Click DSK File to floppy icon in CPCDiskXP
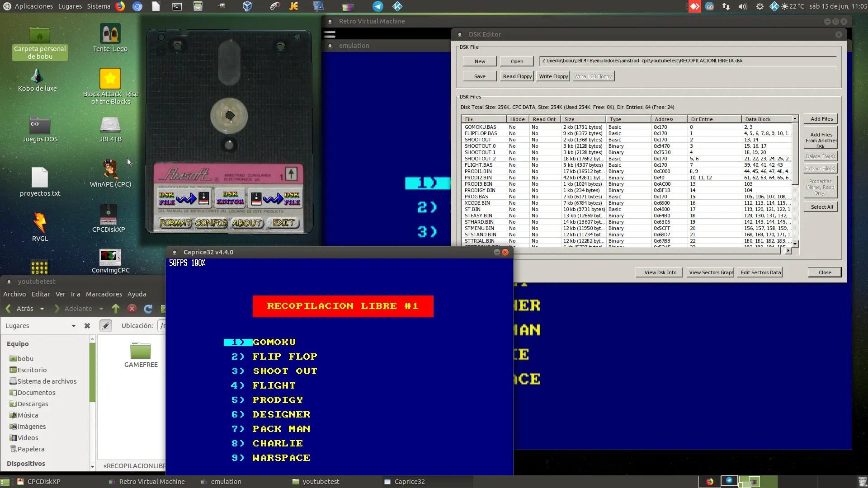This screenshot has height=488, width=868. pos(184,198)
